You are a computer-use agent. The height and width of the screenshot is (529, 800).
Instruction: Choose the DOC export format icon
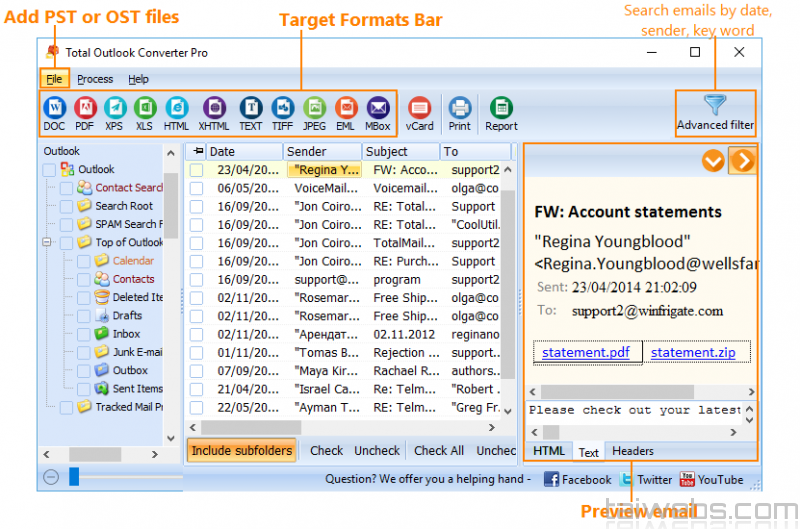pyautogui.click(x=54, y=108)
